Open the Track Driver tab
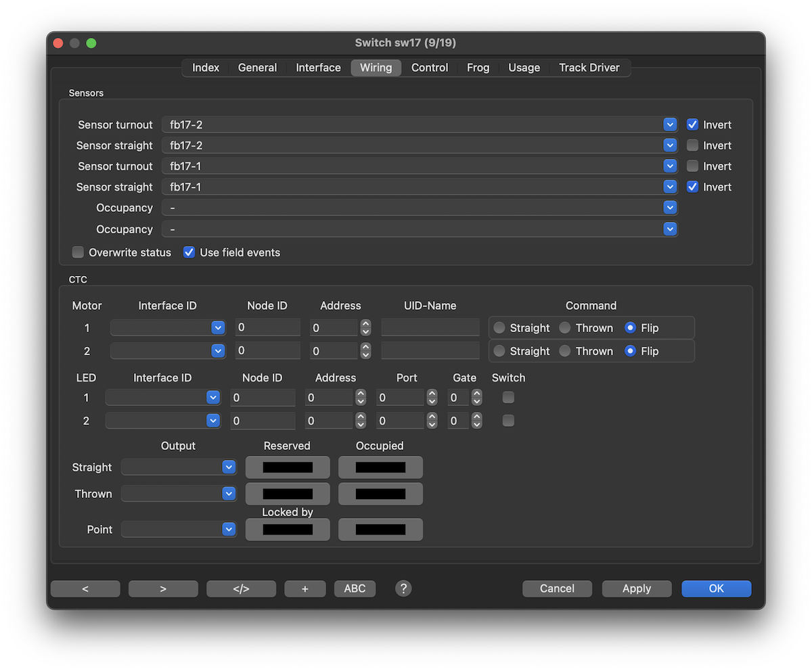This screenshot has width=812, height=671. pos(589,68)
